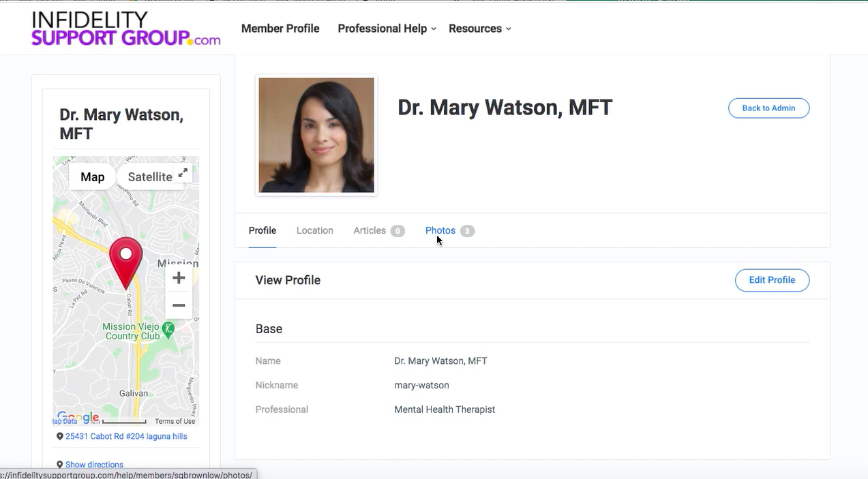This screenshot has width=868, height=479.
Task: Open the Google logo on map
Action: pos(78,417)
